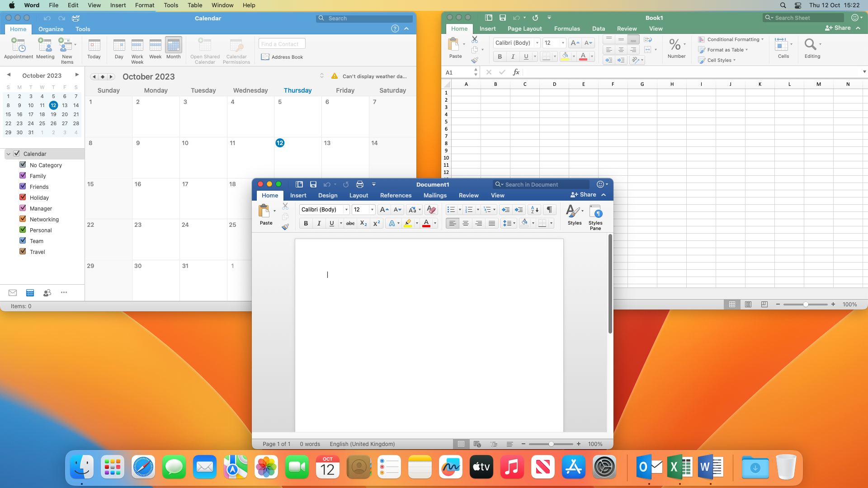Go to next month in mini calendar
The image size is (868, 488).
[x=77, y=75]
